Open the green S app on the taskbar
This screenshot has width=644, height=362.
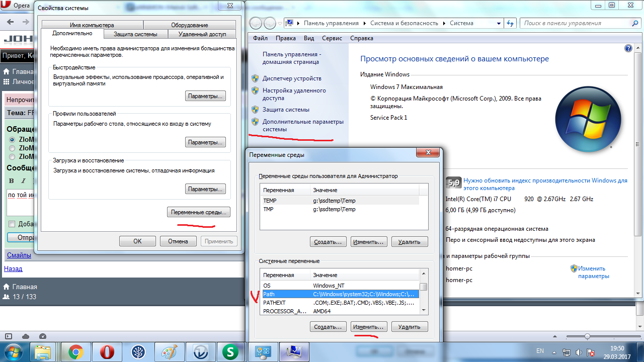tap(230, 351)
